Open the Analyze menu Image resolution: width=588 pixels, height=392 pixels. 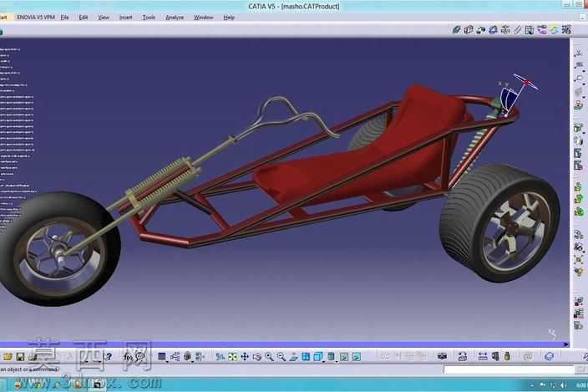[175, 18]
